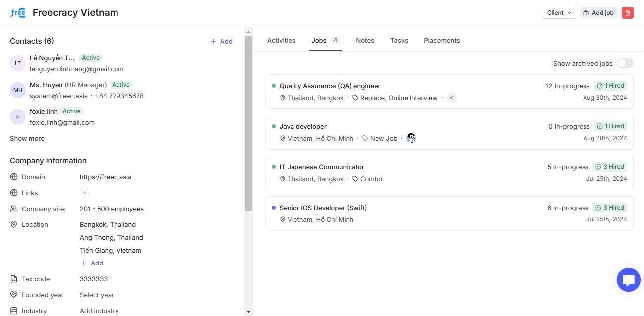Image resolution: width=644 pixels, height=316 pixels.
Task: Click the left panel vertical scrollbar
Action: tap(248, 124)
